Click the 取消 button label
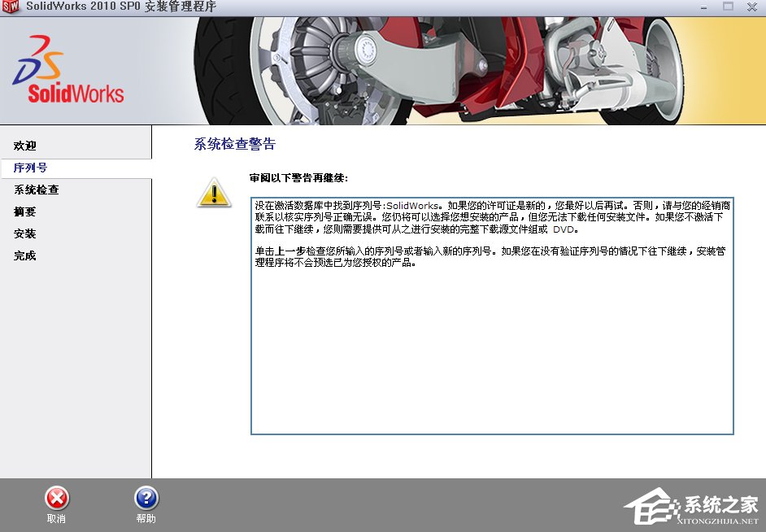 point(55,516)
